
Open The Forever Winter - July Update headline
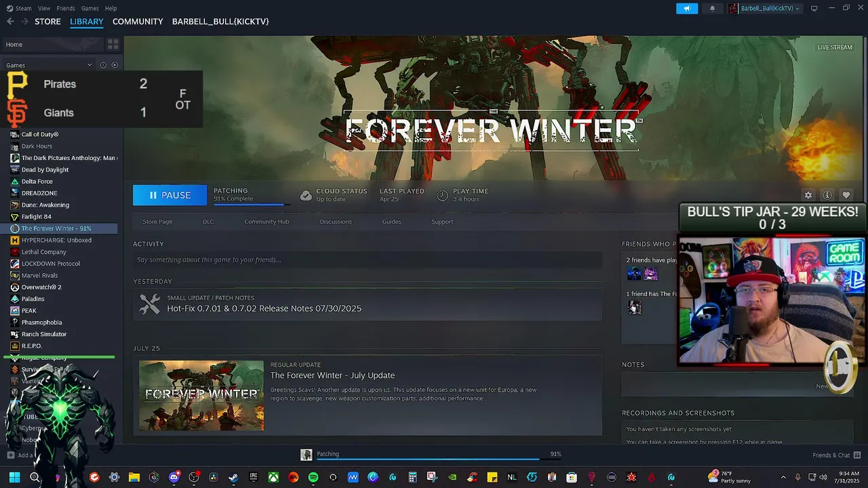point(332,375)
